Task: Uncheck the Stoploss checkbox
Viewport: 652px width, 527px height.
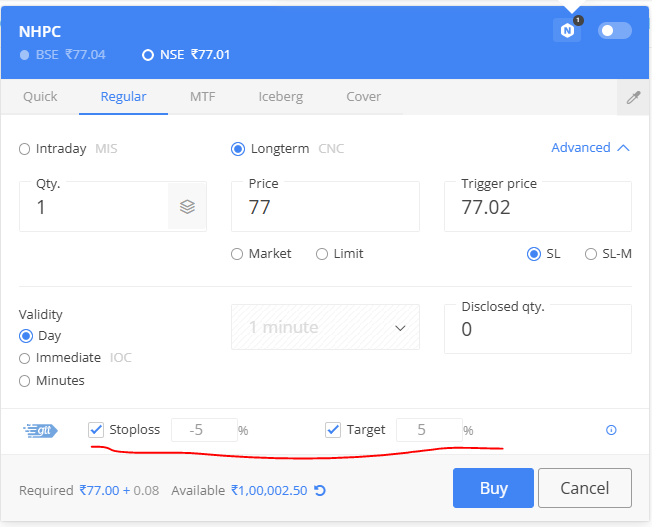Action: click(x=96, y=430)
